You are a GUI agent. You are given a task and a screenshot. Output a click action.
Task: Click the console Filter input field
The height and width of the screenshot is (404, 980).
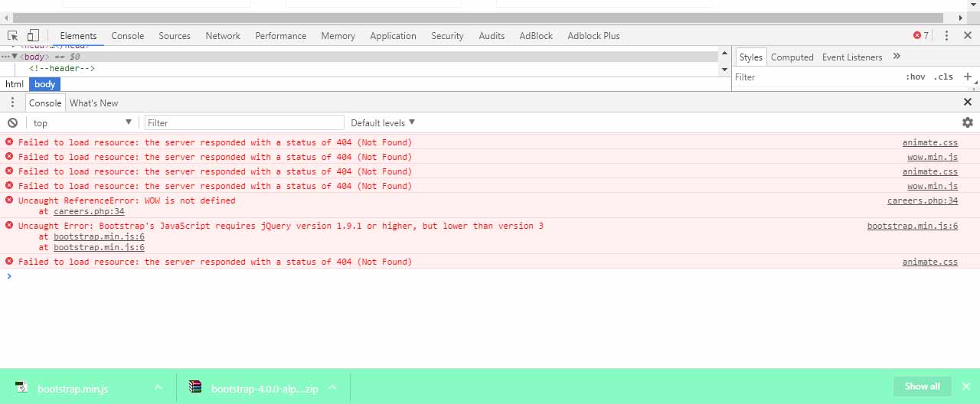(244, 122)
